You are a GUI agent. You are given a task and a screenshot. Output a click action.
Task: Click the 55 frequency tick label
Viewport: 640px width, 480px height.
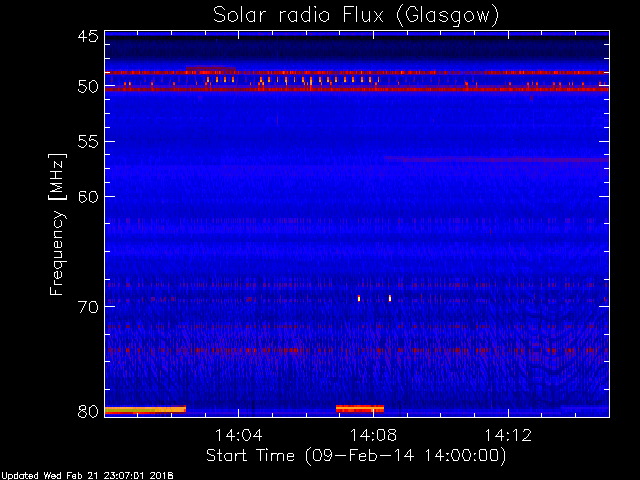(88, 142)
